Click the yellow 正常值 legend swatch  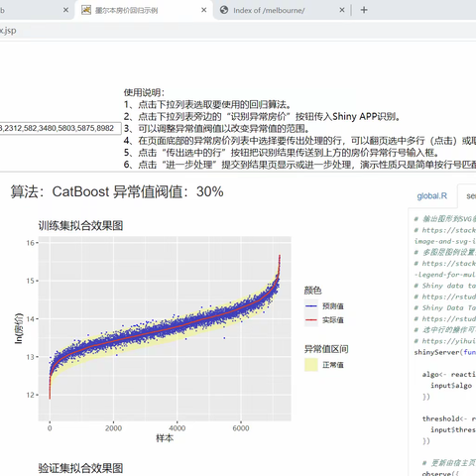point(311,365)
